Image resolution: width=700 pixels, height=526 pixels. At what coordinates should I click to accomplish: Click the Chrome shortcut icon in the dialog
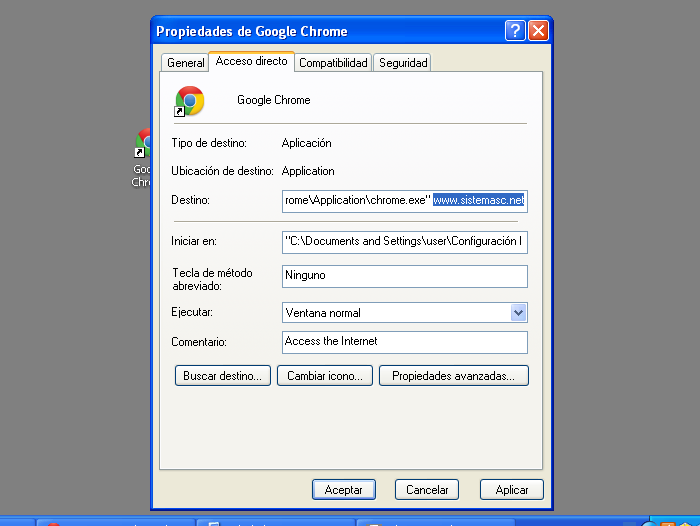[189, 101]
